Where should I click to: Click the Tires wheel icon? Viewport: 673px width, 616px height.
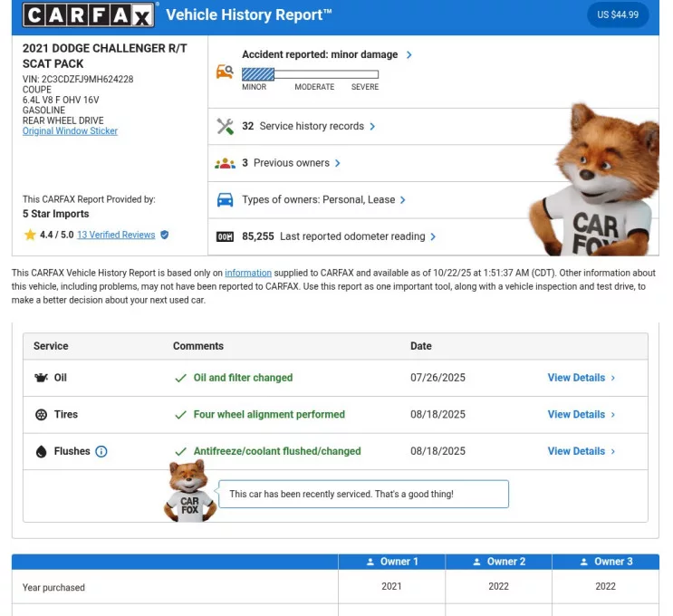point(41,415)
